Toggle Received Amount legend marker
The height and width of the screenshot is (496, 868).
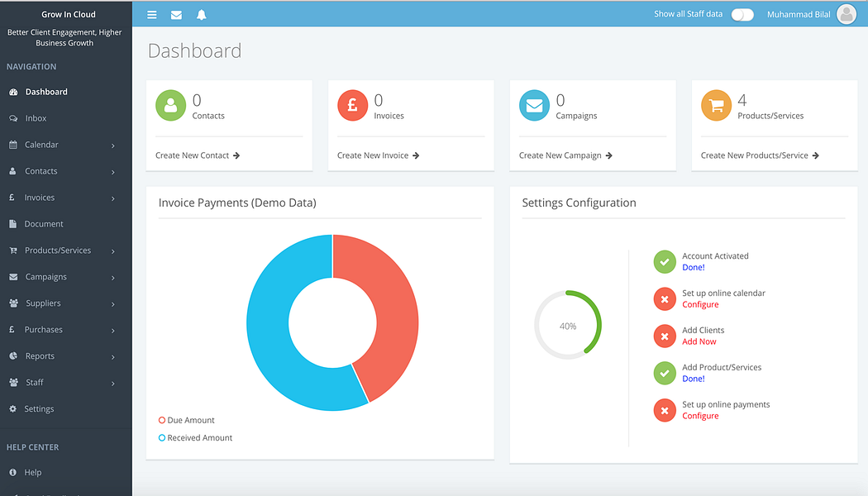point(162,438)
